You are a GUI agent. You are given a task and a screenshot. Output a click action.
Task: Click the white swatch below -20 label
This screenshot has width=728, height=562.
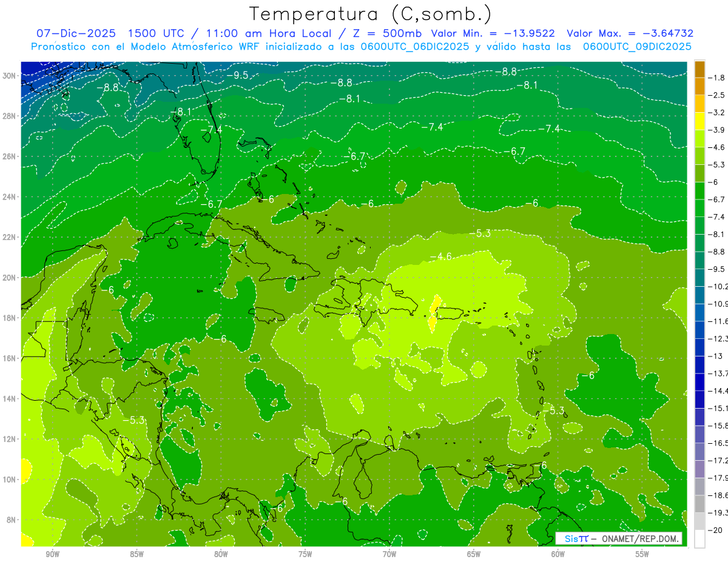pos(699,539)
